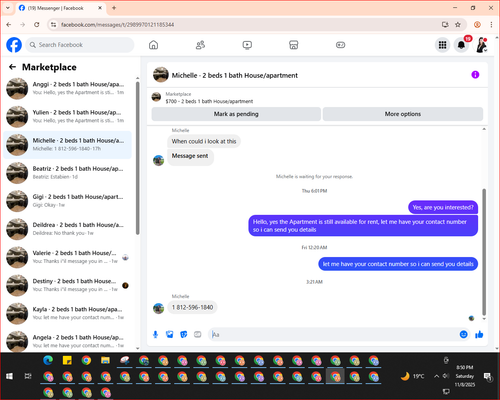500x400 pixels.
Task: Click More options button
Action: pyautogui.click(x=403, y=114)
